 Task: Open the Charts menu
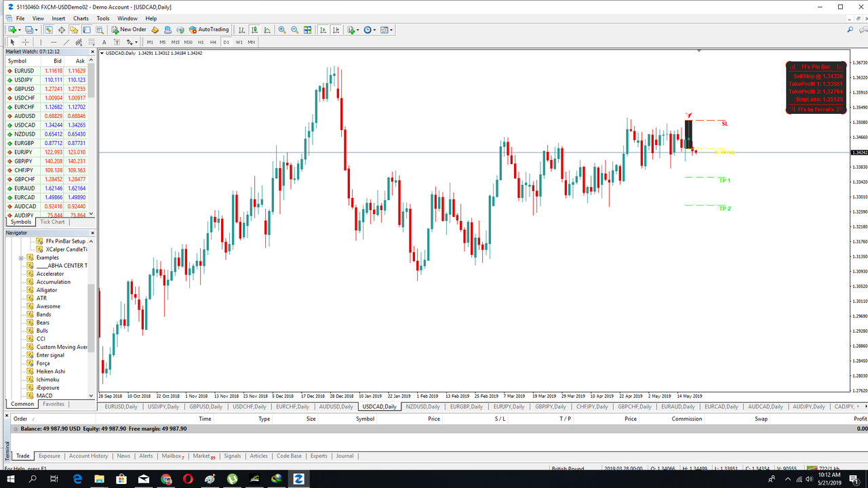[x=81, y=18]
